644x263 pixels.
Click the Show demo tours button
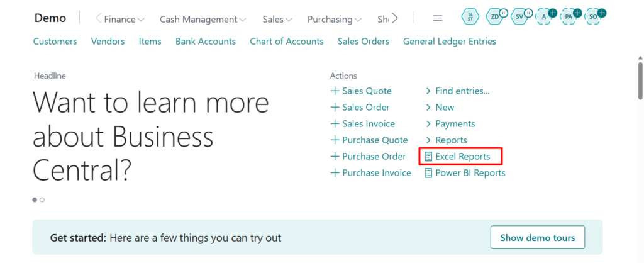click(x=537, y=238)
